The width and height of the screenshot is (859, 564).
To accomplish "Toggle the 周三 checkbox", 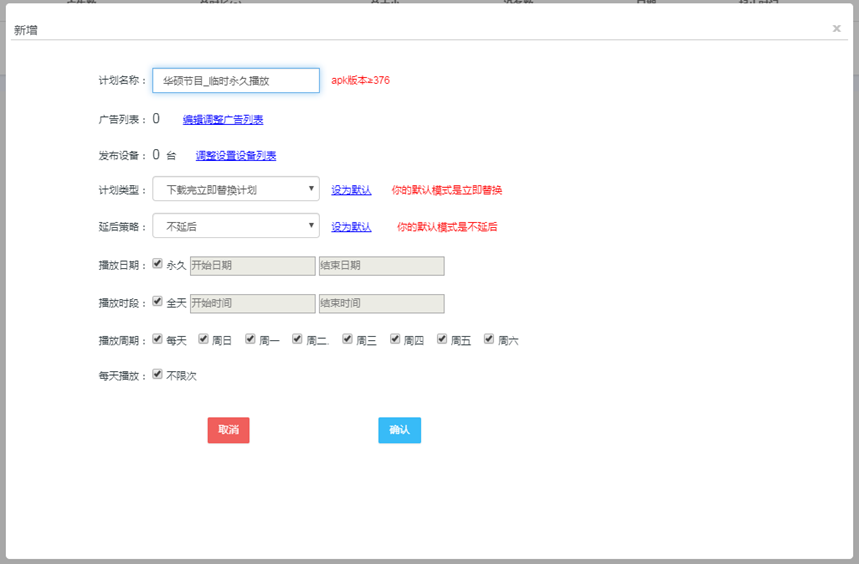I will point(348,339).
